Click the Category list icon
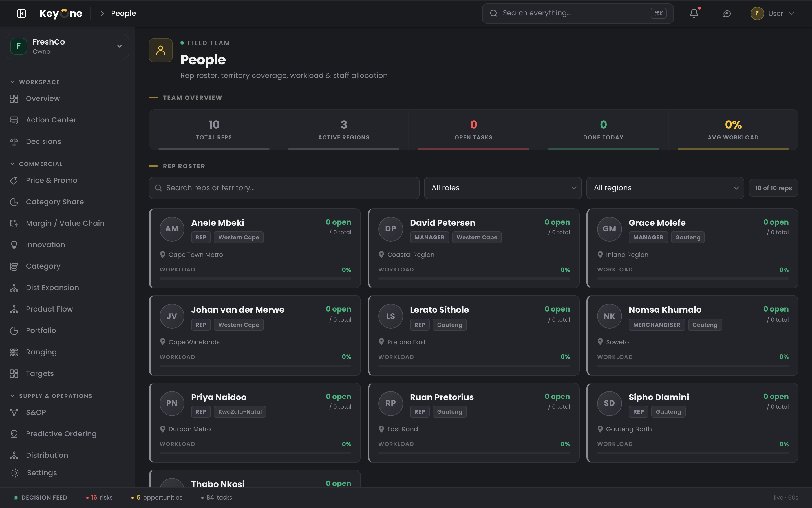Viewport: 812px width, 508px height. click(14, 266)
